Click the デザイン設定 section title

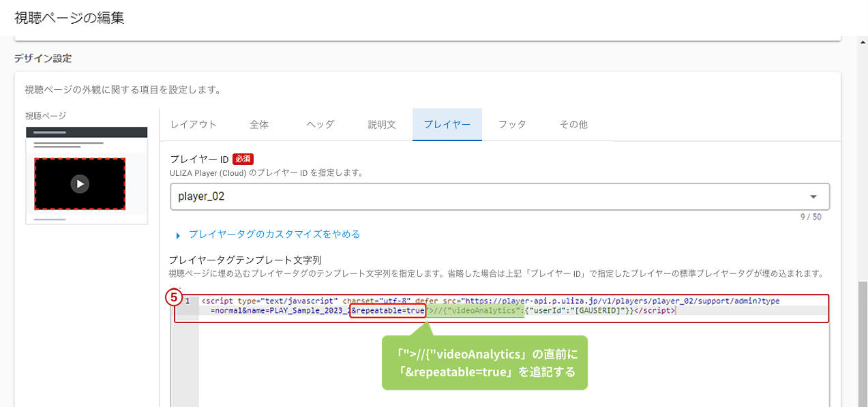(43, 58)
